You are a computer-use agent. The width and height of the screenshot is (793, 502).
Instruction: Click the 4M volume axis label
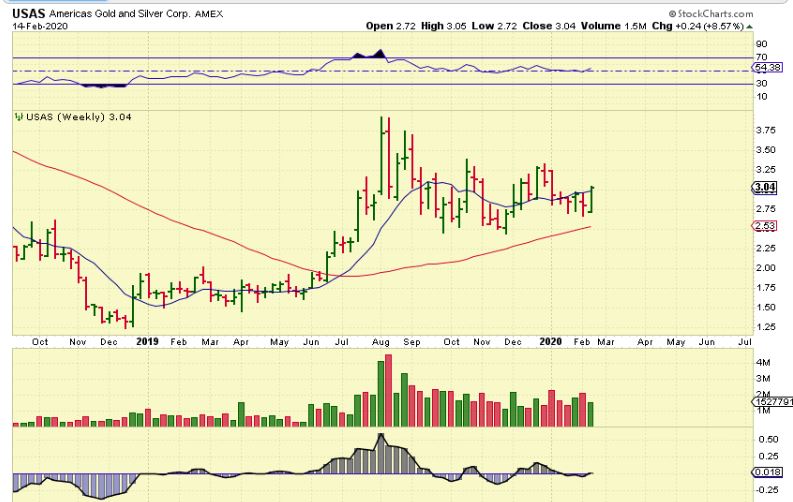pyautogui.click(x=763, y=362)
